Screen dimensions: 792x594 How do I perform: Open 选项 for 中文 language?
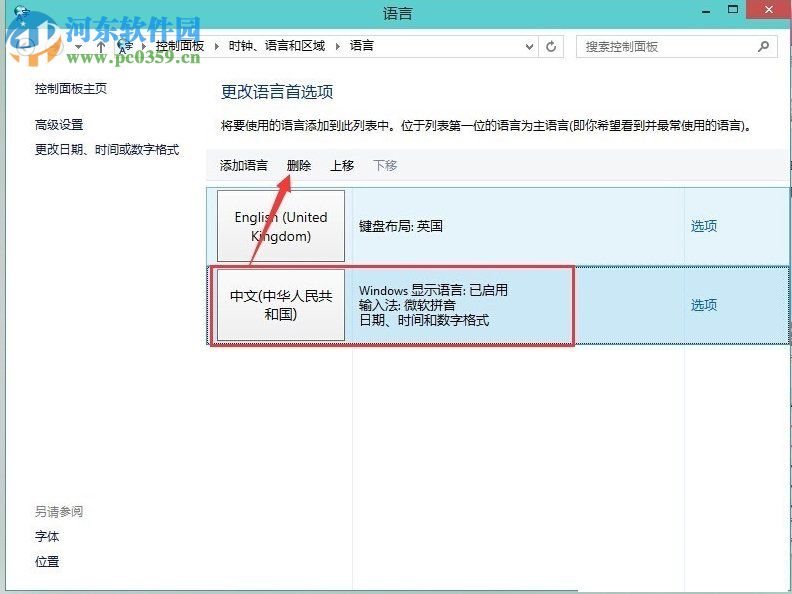(x=704, y=305)
